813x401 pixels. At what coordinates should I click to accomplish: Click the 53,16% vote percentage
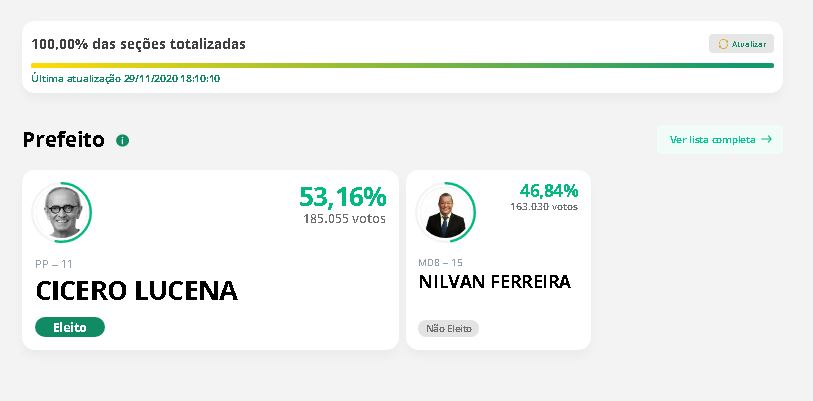342,196
